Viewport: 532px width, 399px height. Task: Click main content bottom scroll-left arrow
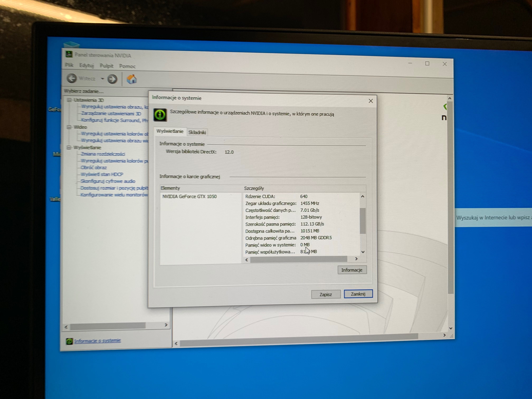176,343
